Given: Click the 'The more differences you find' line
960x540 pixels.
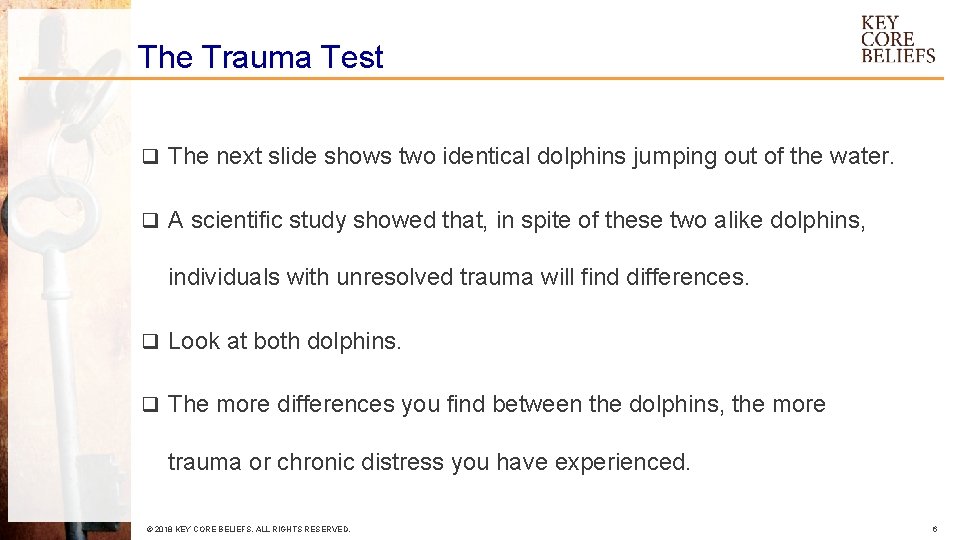Looking at the screenshot, I should click(x=497, y=405).
